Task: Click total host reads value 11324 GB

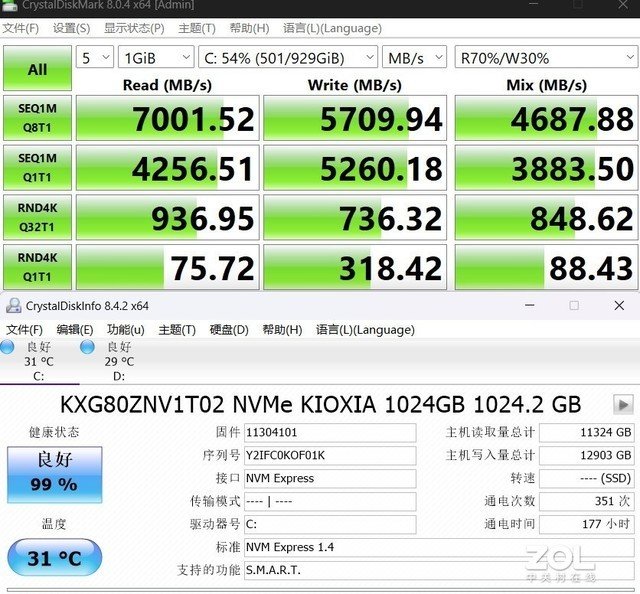Action: coord(587,433)
